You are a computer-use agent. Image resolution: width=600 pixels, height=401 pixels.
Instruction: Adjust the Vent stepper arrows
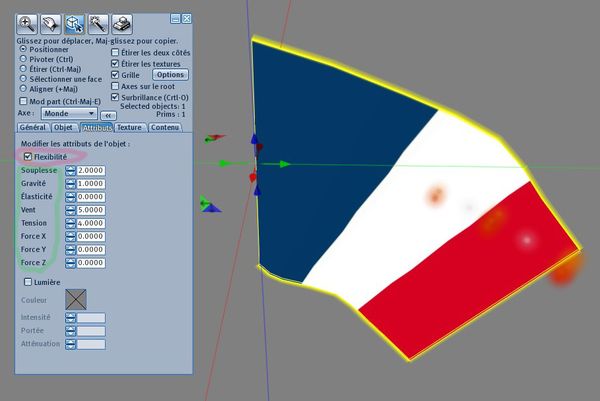(70, 210)
